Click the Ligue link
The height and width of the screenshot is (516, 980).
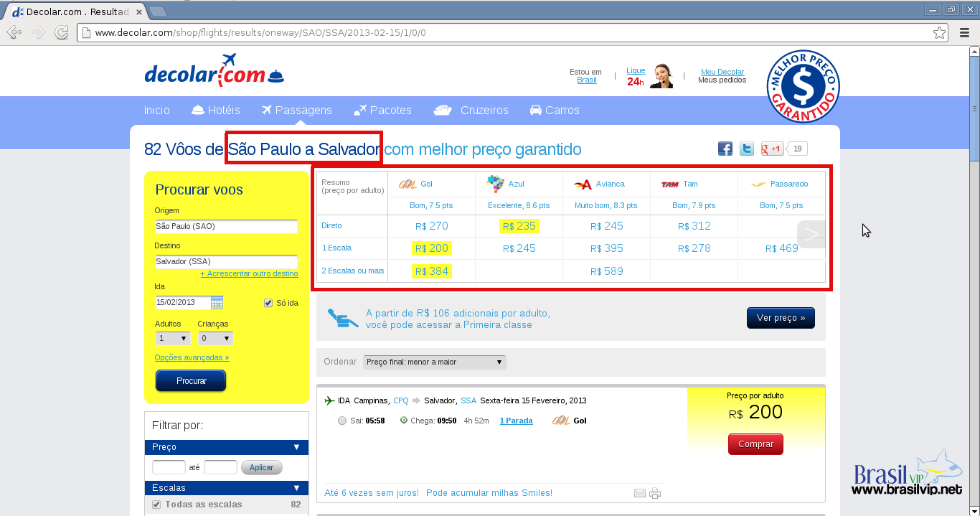[636, 70]
